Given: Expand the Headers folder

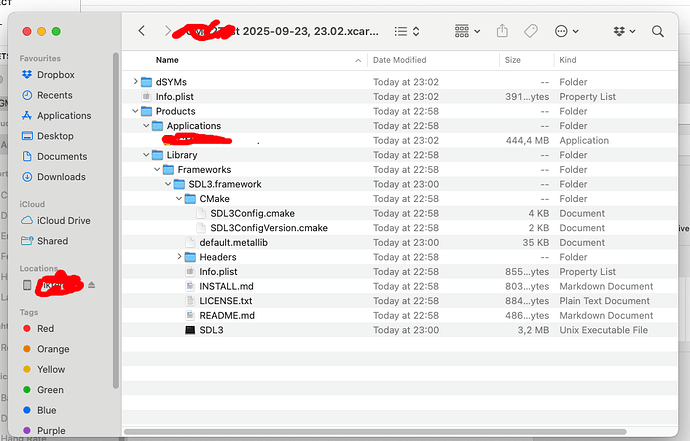Looking at the screenshot, I should click(x=179, y=256).
